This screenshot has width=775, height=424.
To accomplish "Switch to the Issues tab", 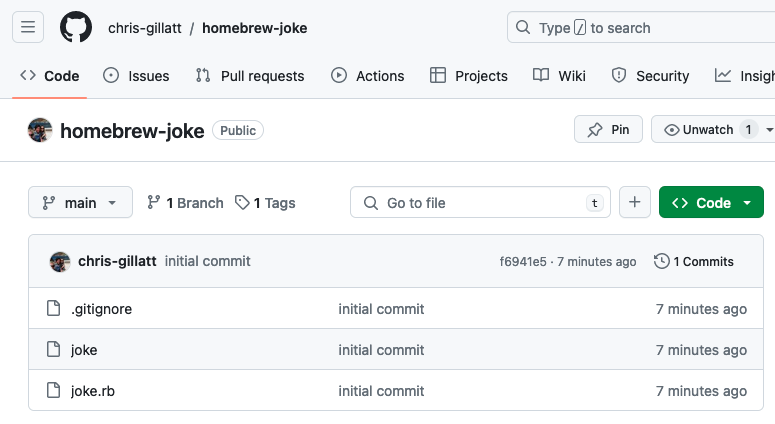I will pyautogui.click(x=137, y=76).
